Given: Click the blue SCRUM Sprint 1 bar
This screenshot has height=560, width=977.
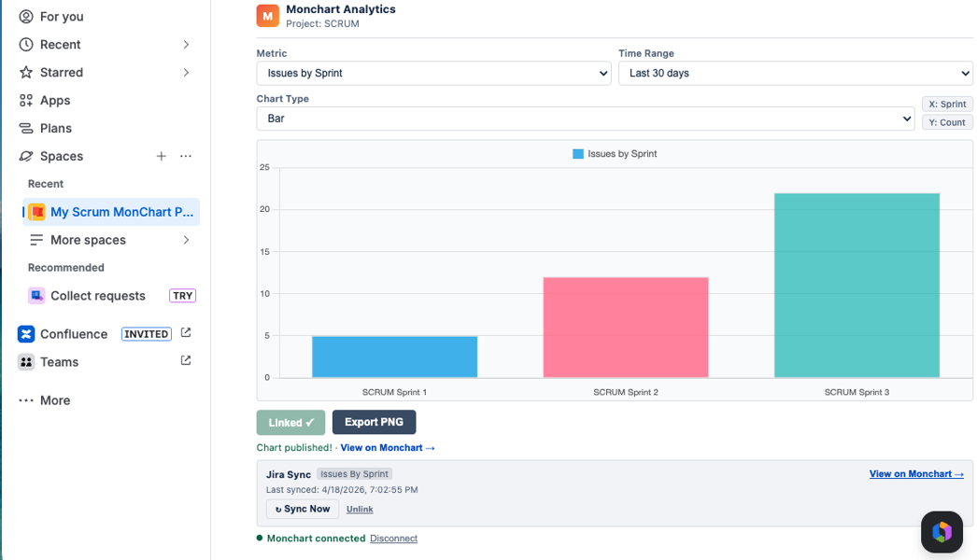Looking at the screenshot, I should 395,357.
